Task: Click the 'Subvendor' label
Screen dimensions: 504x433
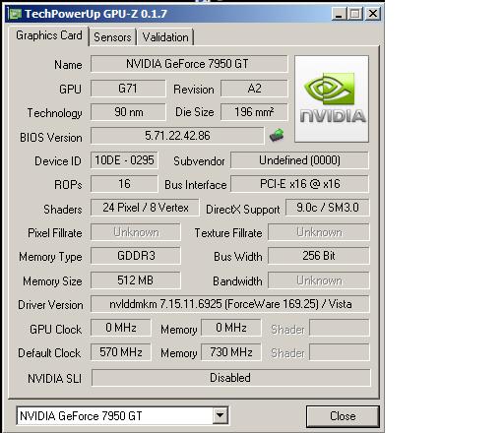Action: pyautogui.click(x=199, y=161)
